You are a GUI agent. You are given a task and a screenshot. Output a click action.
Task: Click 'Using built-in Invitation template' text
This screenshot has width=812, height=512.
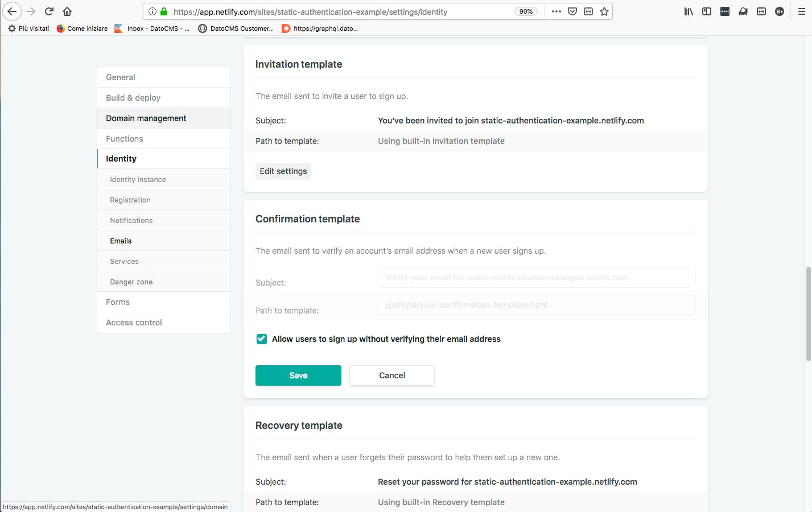click(441, 141)
